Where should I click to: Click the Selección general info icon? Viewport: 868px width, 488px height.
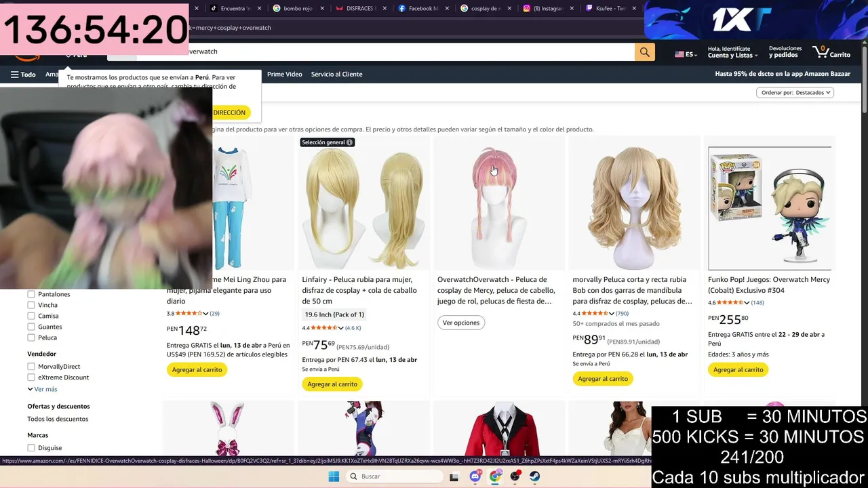tap(349, 142)
